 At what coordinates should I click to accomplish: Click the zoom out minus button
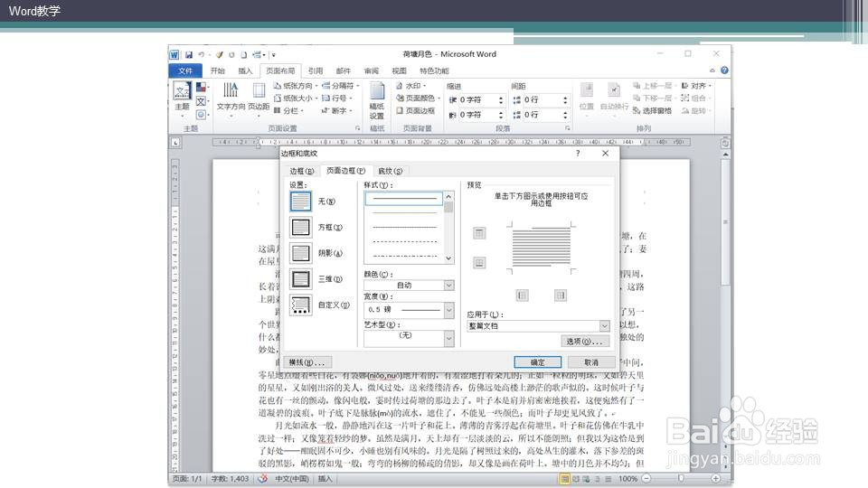(x=646, y=479)
